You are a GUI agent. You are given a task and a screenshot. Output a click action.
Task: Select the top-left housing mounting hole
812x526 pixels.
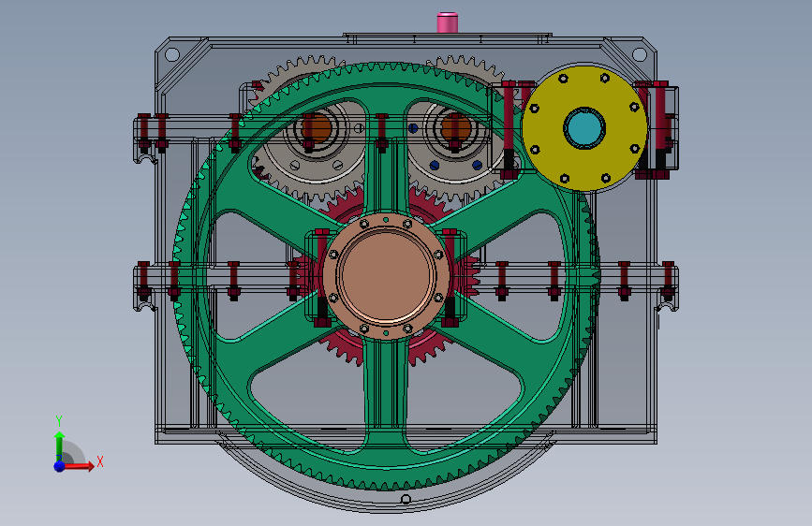(x=172, y=54)
